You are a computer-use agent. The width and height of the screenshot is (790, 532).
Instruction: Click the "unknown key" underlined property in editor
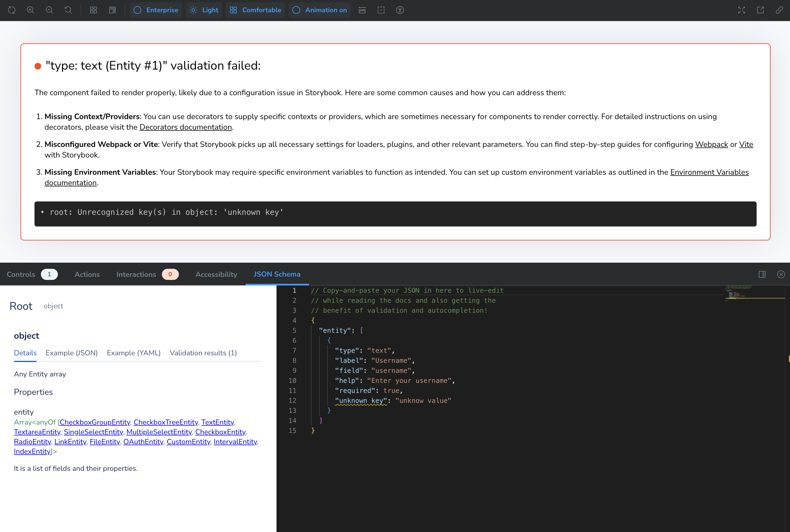[x=361, y=401]
